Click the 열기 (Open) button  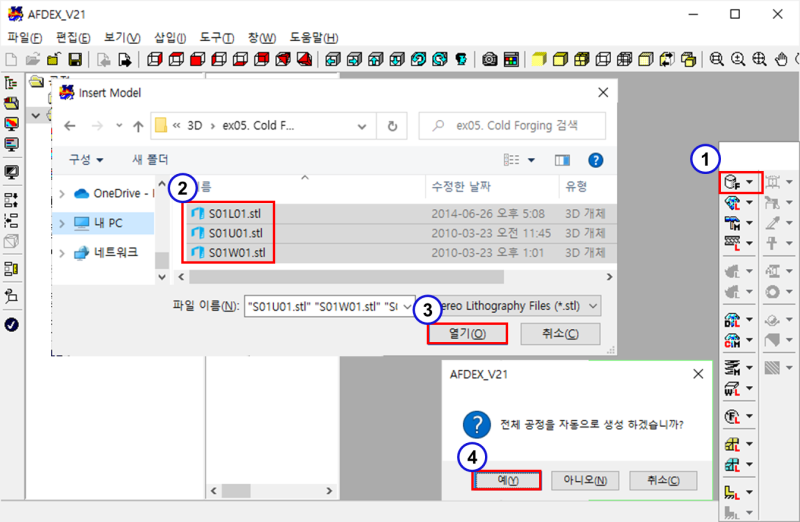467,333
